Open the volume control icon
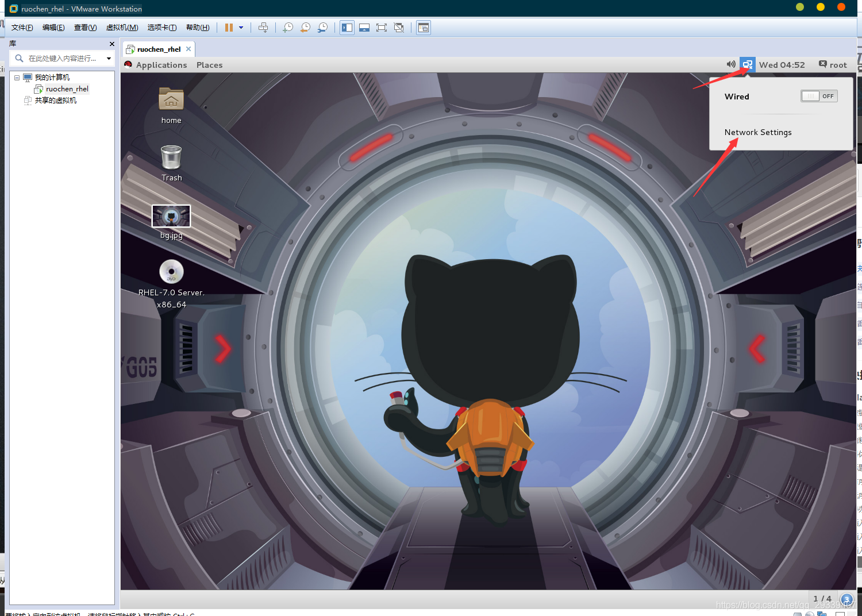The height and width of the screenshot is (616, 862). (x=731, y=64)
